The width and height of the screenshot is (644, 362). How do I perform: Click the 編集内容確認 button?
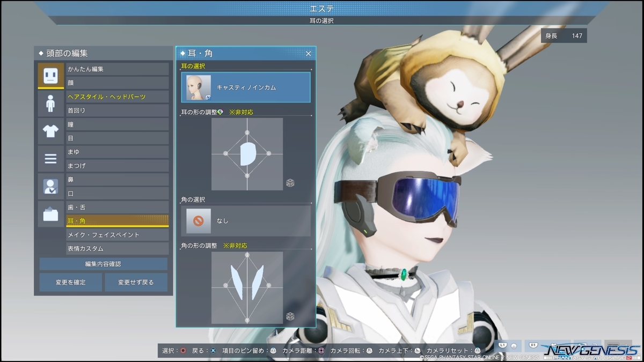pos(103,264)
